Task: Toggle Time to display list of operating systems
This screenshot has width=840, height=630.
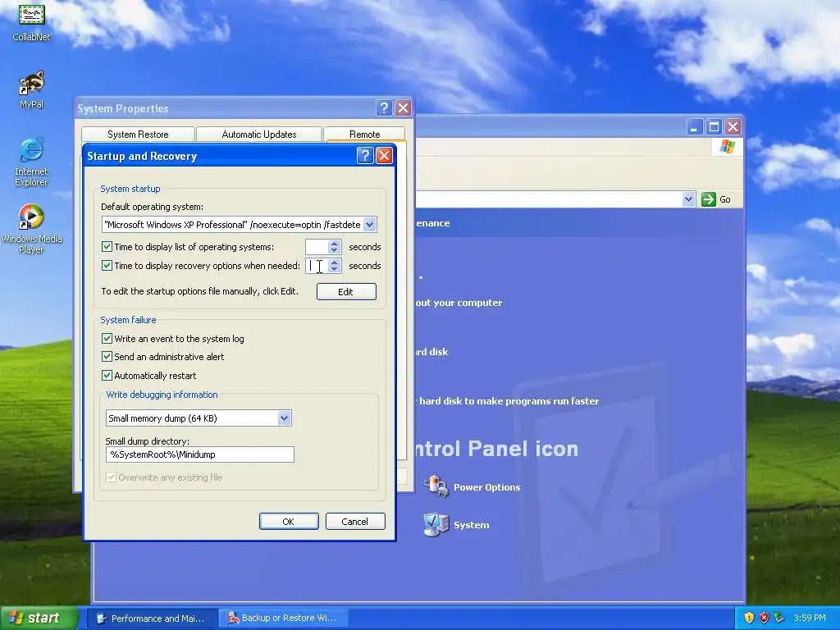Action: click(107, 247)
